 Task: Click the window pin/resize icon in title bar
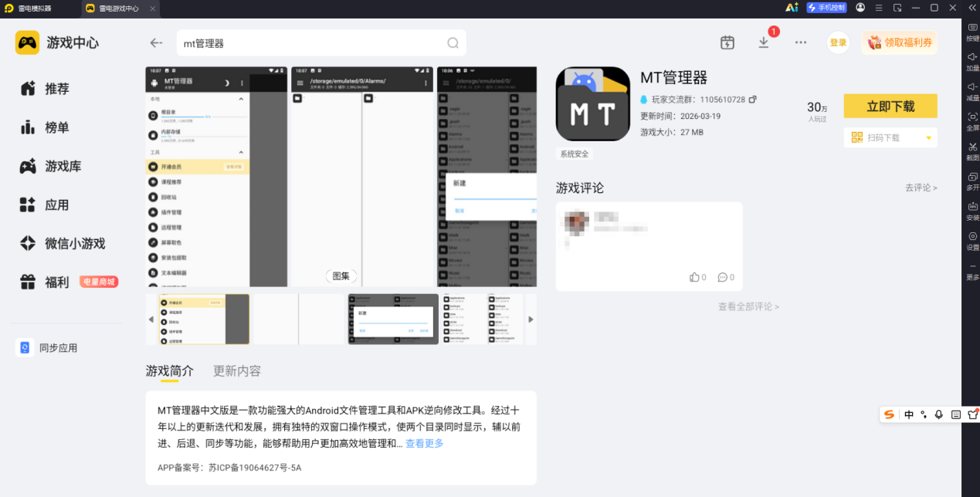pyautogui.click(x=897, y=8)
